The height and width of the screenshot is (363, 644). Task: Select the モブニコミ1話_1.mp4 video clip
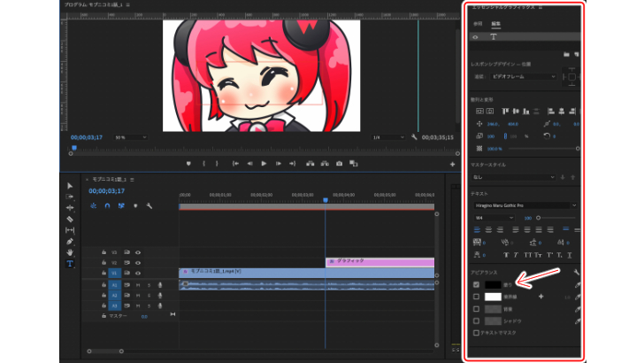(x=306, y=273)
